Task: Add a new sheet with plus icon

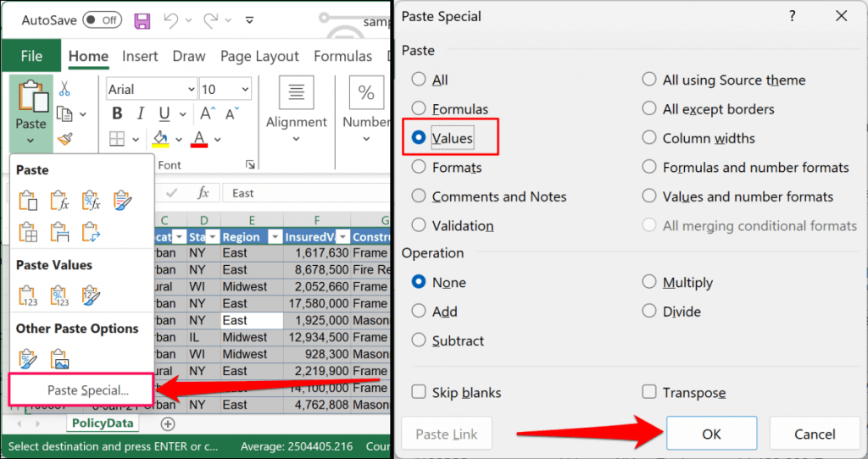Action: coord(168,423)
